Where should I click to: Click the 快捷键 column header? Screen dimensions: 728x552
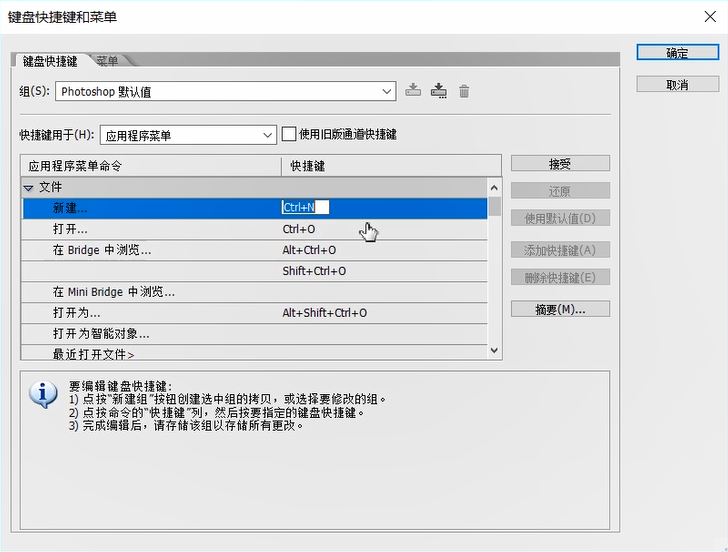pos(391,166)
